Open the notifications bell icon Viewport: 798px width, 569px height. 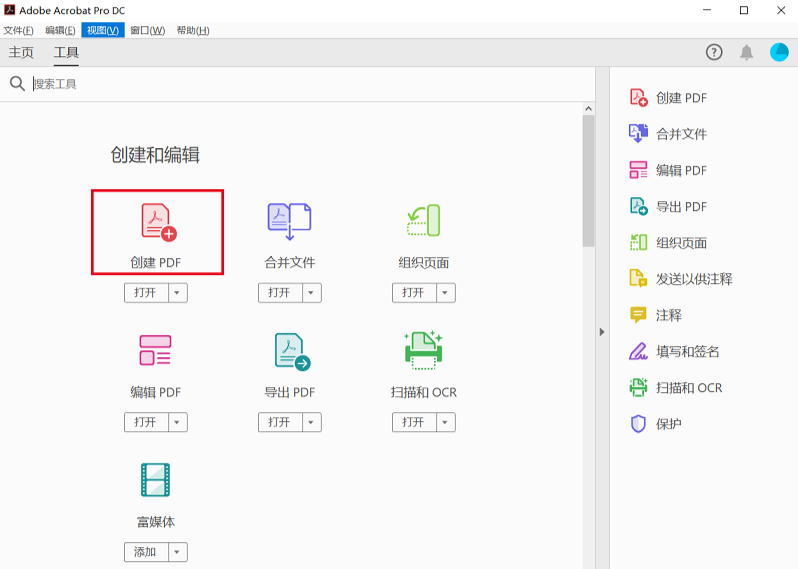click(747, 52)
